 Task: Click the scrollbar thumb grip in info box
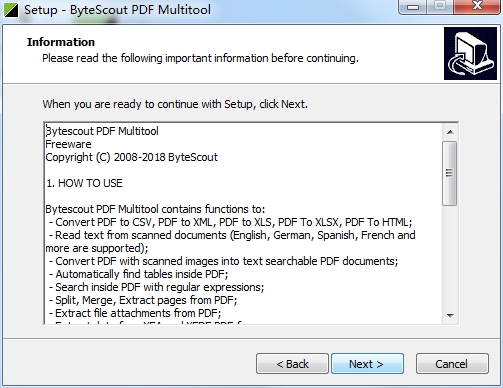tap(450, 173)
